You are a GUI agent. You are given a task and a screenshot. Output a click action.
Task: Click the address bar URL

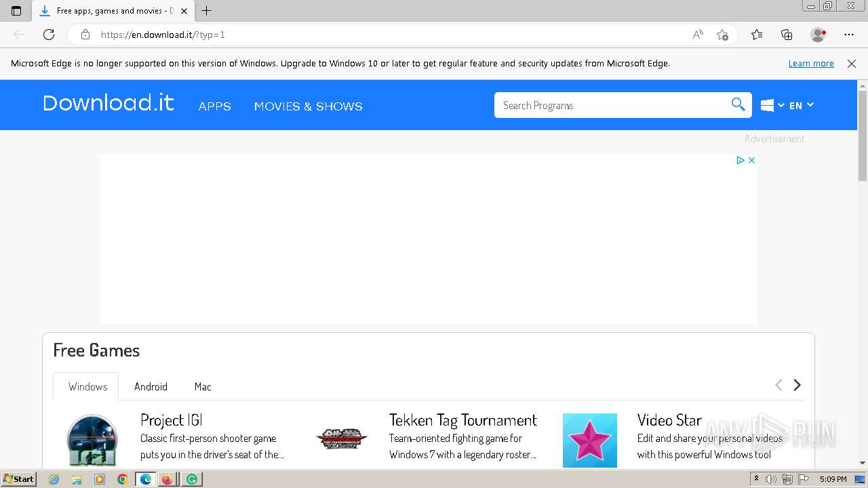pyautogui.click(x=163, y=35)
